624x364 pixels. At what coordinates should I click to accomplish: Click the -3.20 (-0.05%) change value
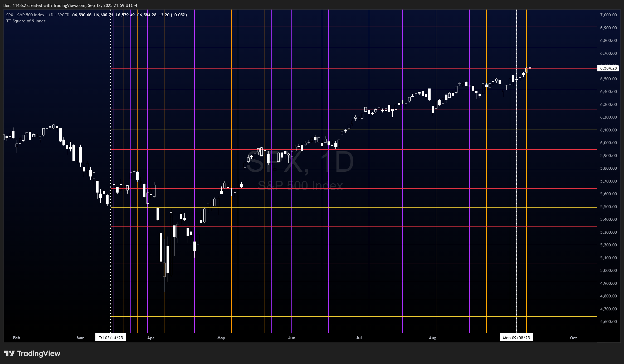tap(173, 15)
